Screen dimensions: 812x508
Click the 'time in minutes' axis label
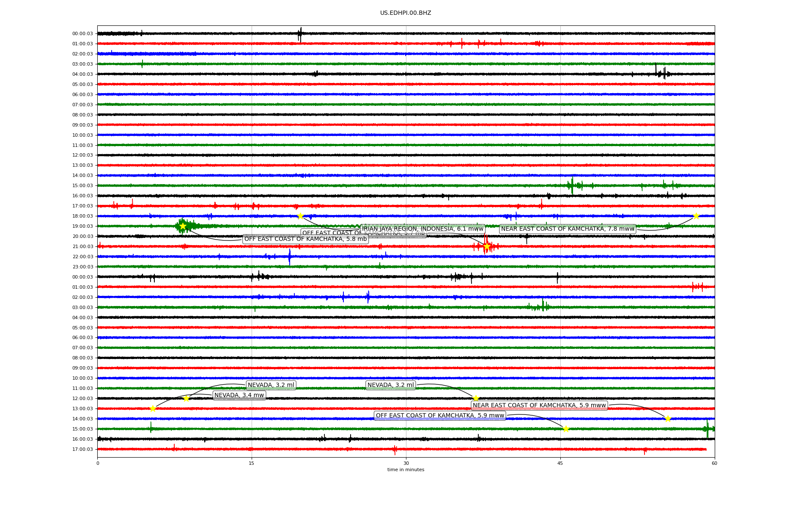[406, 469]
